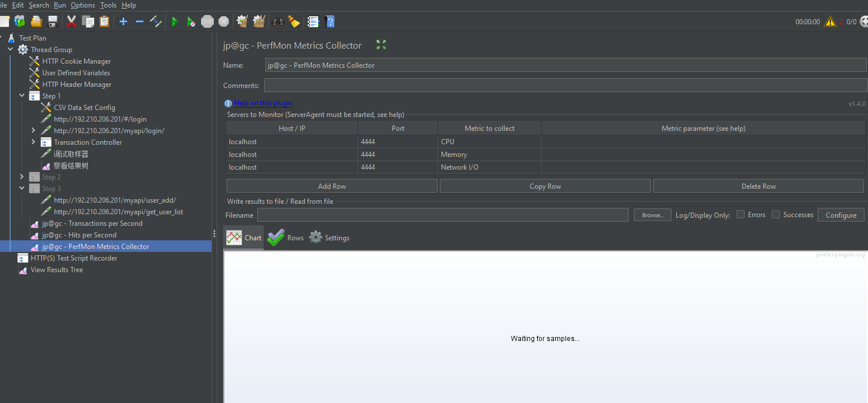Click the 'Memory' metric table cell

click(x=490, y=154)
